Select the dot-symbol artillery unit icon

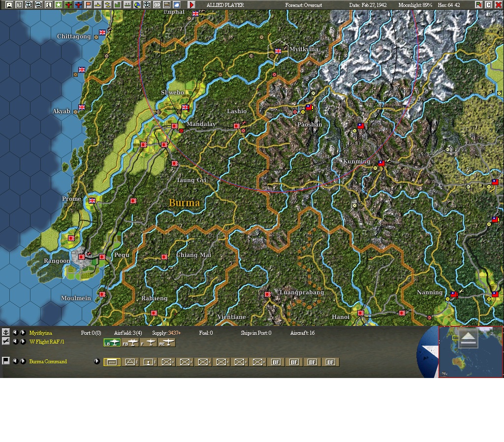[149, 362]
